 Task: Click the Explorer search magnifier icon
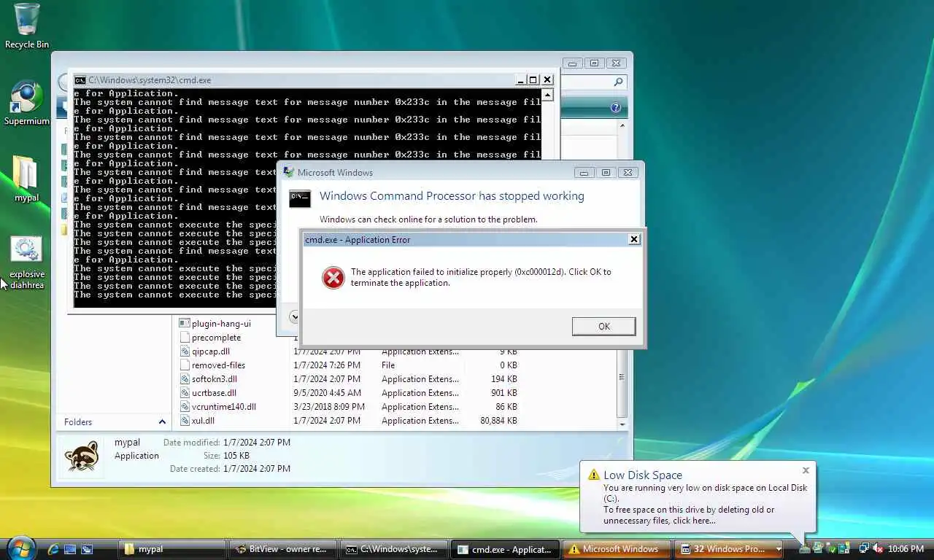pos(618,82)
